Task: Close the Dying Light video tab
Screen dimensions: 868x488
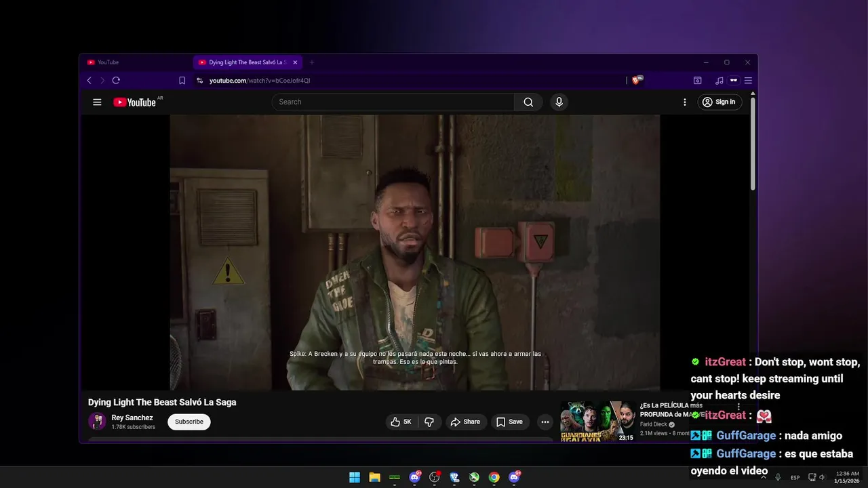Action: click(x=295, y=62)
